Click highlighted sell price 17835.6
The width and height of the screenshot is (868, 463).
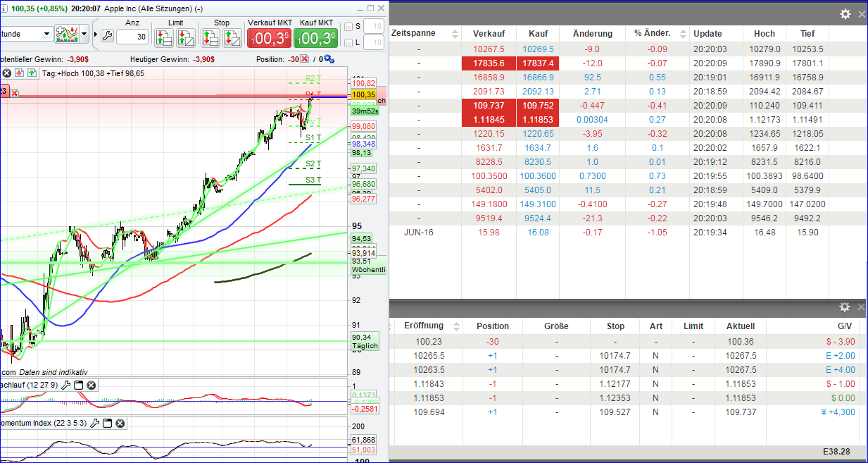489,63
